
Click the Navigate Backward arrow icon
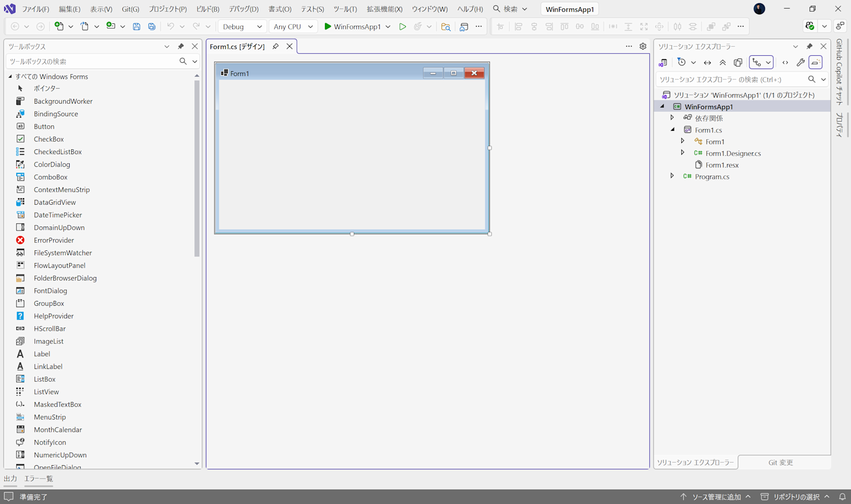(15, 27)
